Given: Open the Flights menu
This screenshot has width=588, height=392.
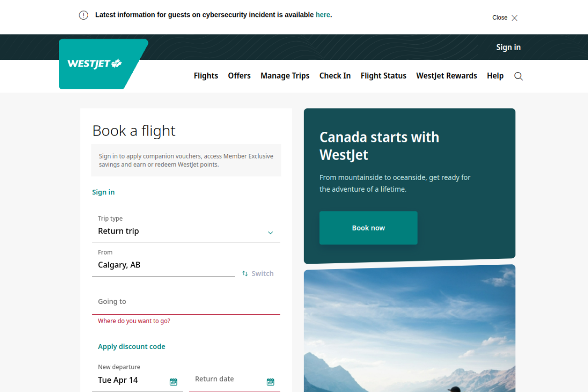Looking at the screenshot, I should (x=206, y=76).
